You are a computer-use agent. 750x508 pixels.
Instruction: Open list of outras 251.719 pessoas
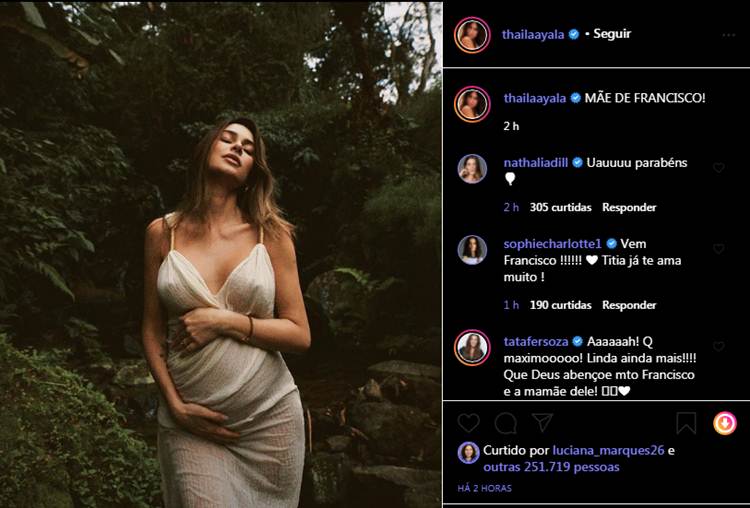(x=551, y=467)
